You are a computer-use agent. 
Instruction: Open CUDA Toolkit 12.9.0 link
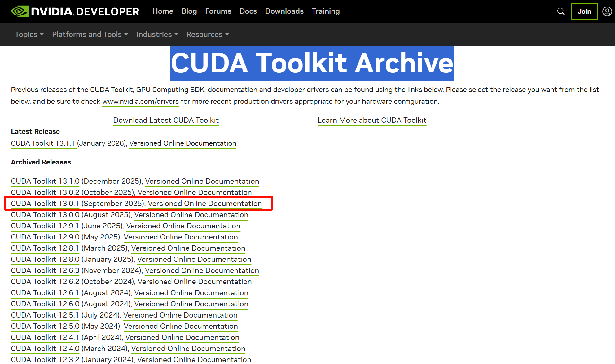[45, 237]
